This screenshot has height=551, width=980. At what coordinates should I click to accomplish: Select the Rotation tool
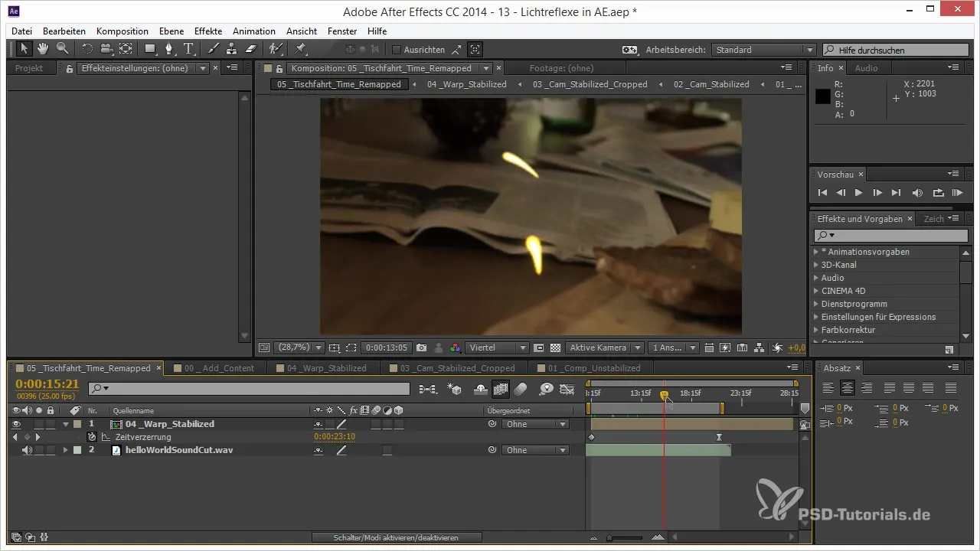pyautogui.click(x=87, y=49)
